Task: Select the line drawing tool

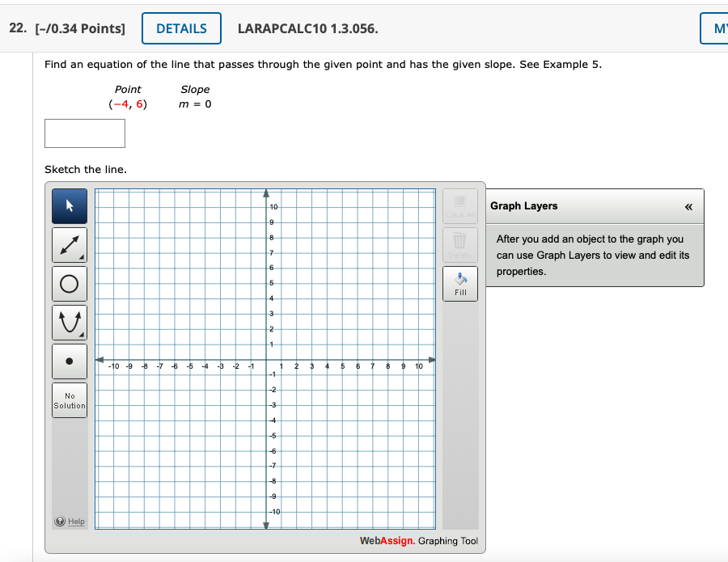Action: tap(69, 244)
